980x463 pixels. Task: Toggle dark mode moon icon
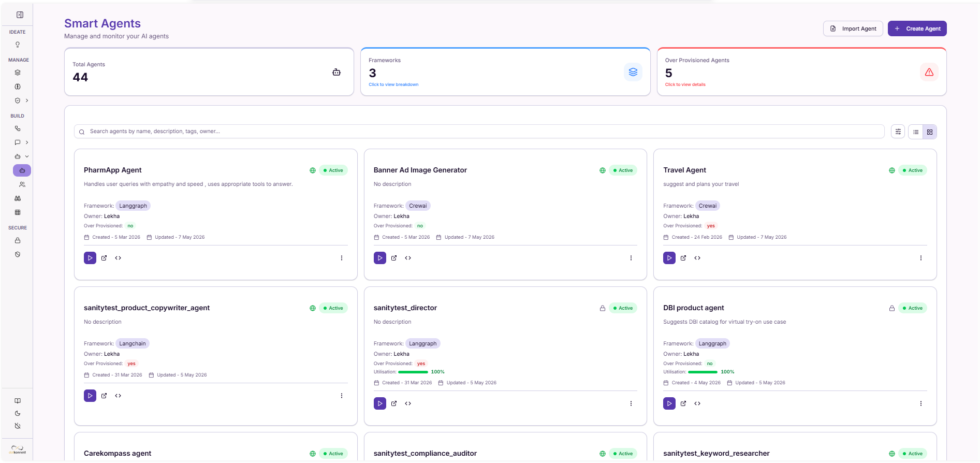click(x=18, y=413)
